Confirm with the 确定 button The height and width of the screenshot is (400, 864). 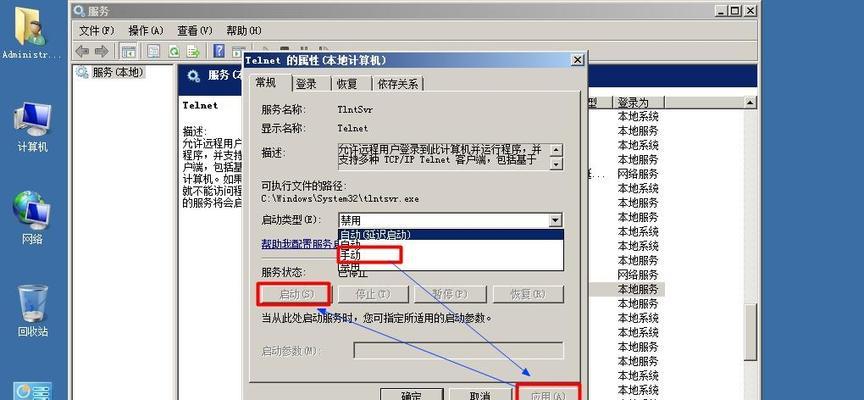pos(412,393)
